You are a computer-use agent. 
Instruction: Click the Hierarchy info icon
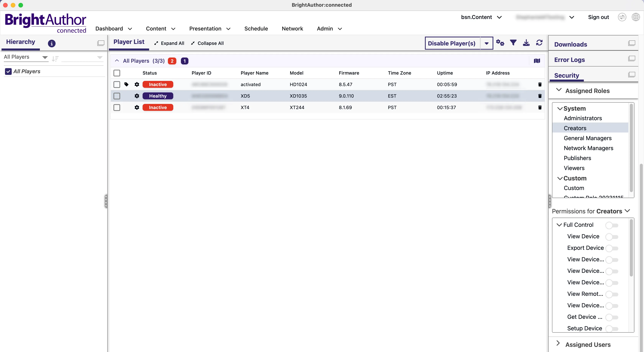tap(52, 44)
